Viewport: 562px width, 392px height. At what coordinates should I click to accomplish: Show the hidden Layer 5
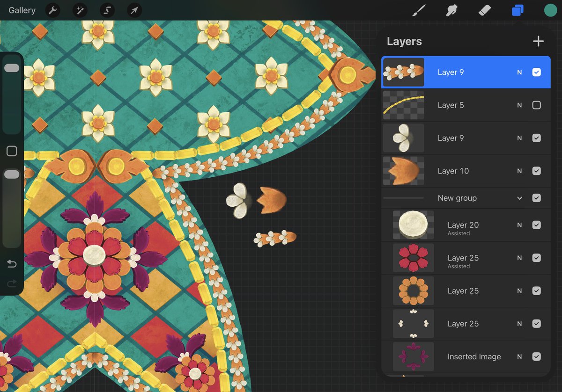pyautogui.click(x=537, y=105)
